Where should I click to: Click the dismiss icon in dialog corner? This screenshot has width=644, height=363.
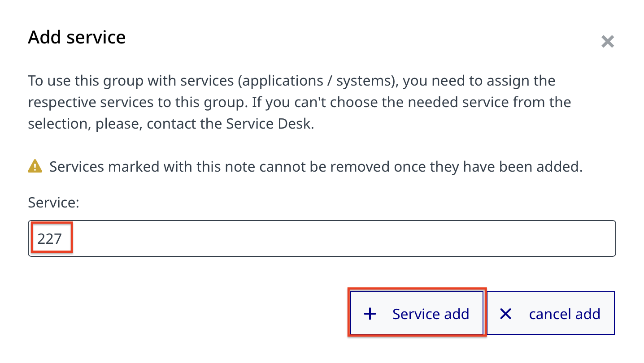click(608, 41)
